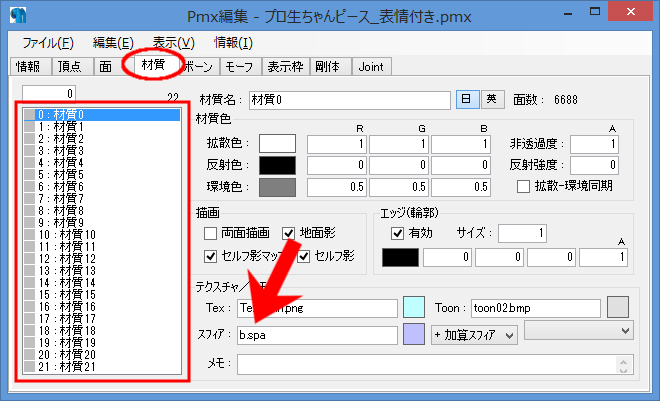The image size is (660, 401).
Task: Toggle the 両面描画 checkbox
Action: (211, 233)
